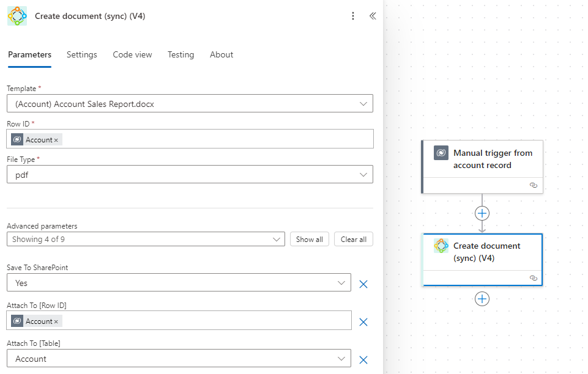Open the Settings tab
Viewport: 588px width, 374px height.
82,54
